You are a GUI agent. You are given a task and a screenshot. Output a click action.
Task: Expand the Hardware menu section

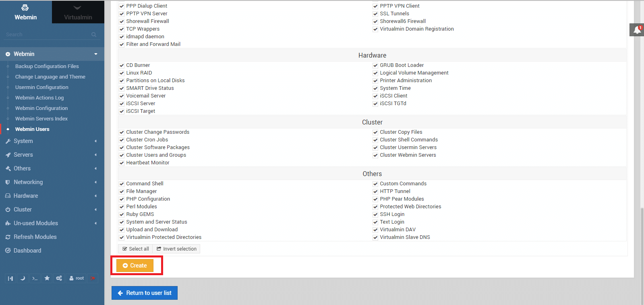(96, 196)
